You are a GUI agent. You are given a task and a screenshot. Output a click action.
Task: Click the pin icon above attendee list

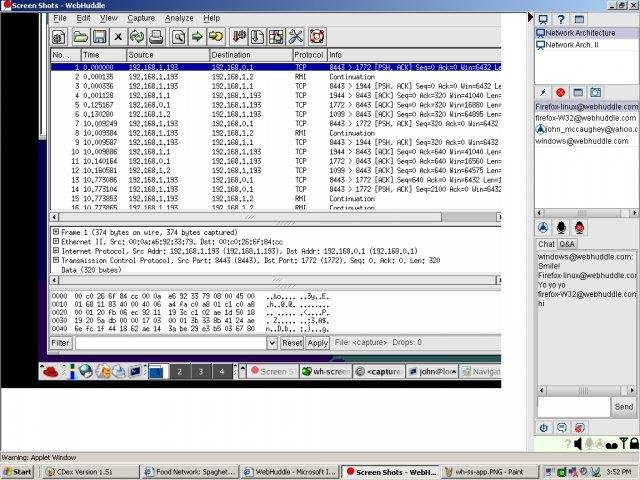543,93
